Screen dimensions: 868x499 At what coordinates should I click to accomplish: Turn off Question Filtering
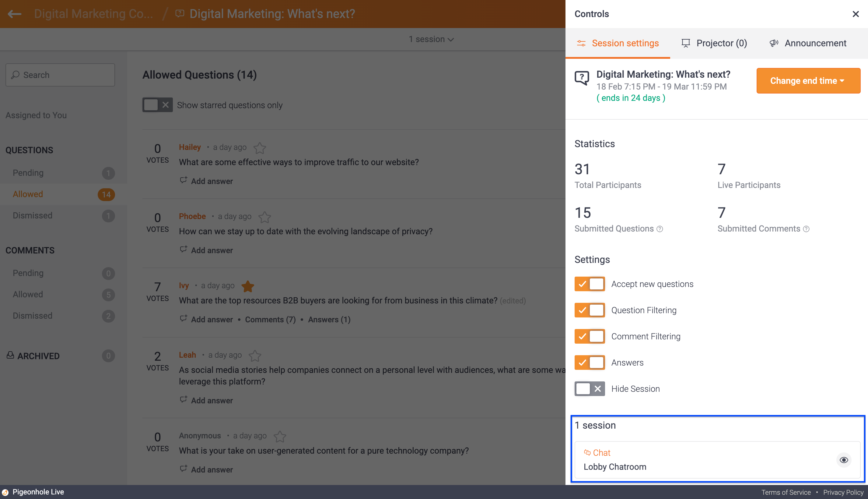[589, 310]
